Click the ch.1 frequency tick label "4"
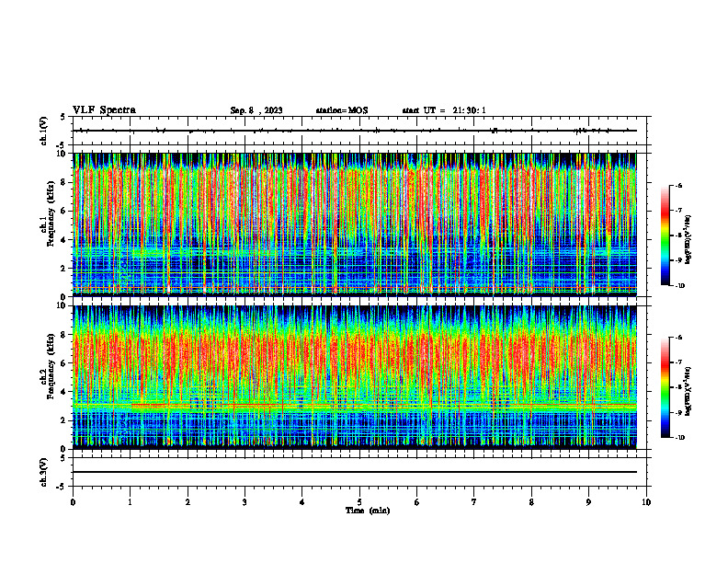Screen dimensions: 728x563 tap(64, 240)
